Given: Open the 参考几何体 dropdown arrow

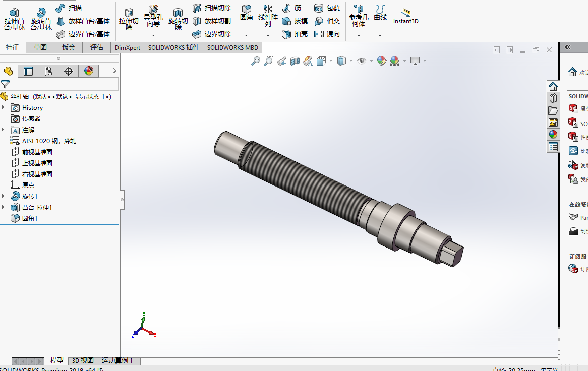Looking at the screenshot, I should coord(359,35).
